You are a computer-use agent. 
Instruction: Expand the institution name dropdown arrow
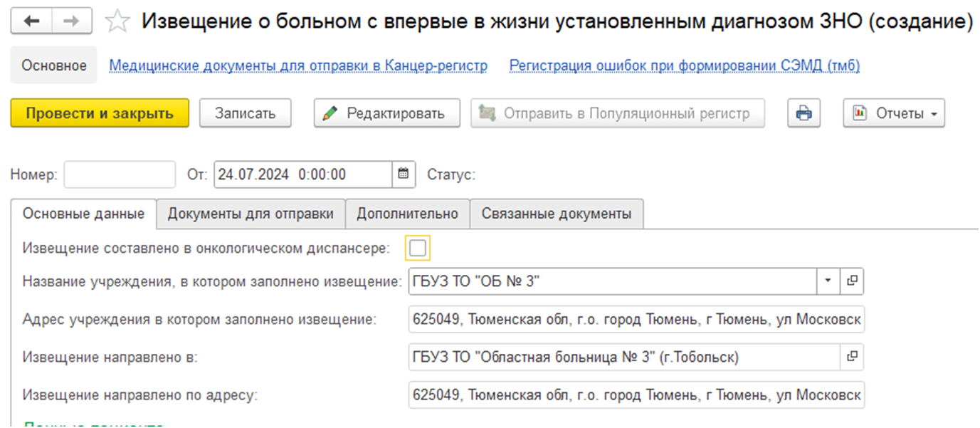click(x=828, y=281)
